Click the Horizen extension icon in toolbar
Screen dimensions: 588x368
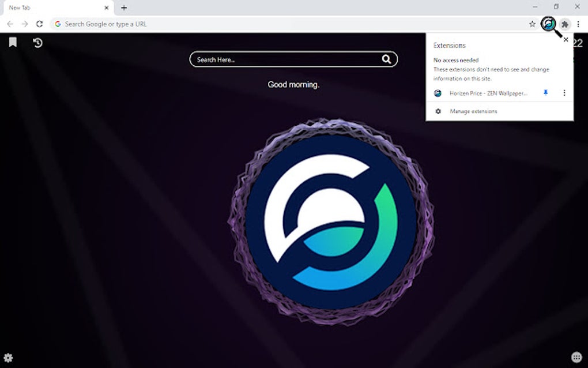coord(549,24)
